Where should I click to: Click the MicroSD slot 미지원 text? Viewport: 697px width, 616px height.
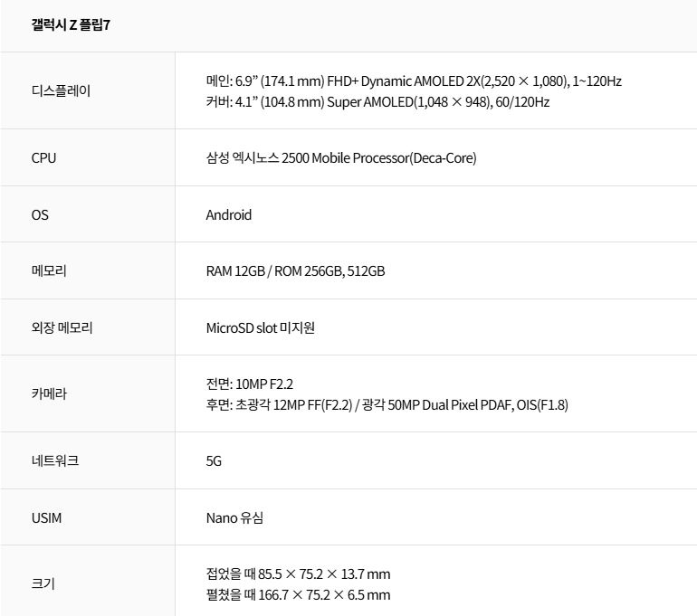(260, 327)
